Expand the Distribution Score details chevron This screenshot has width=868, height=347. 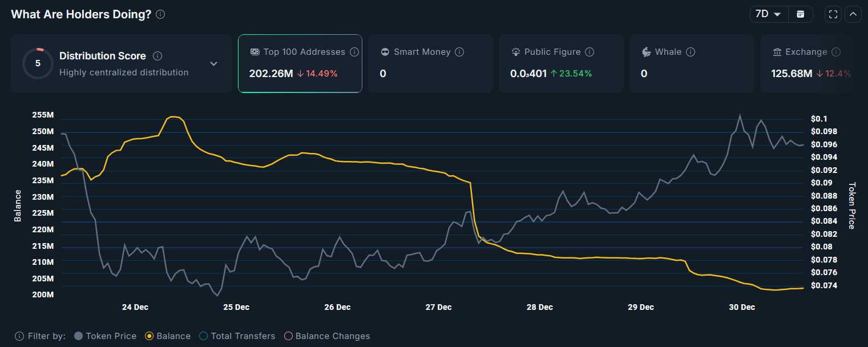[x=214, y=64]
